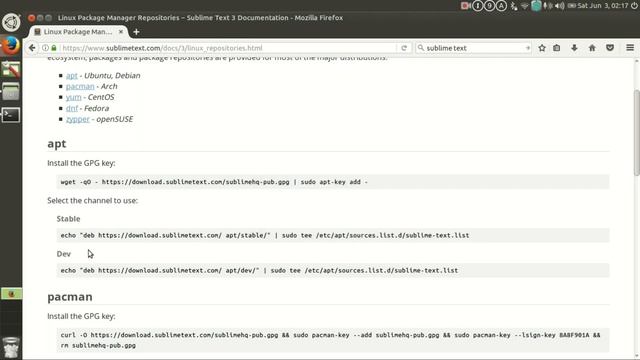Open a new tab with plus button
Viewport: 640px width, 360px height.
point(136,32)
